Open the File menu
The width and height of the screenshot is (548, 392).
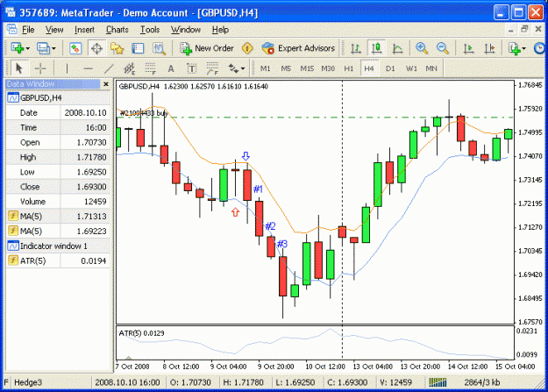point(28,30)
